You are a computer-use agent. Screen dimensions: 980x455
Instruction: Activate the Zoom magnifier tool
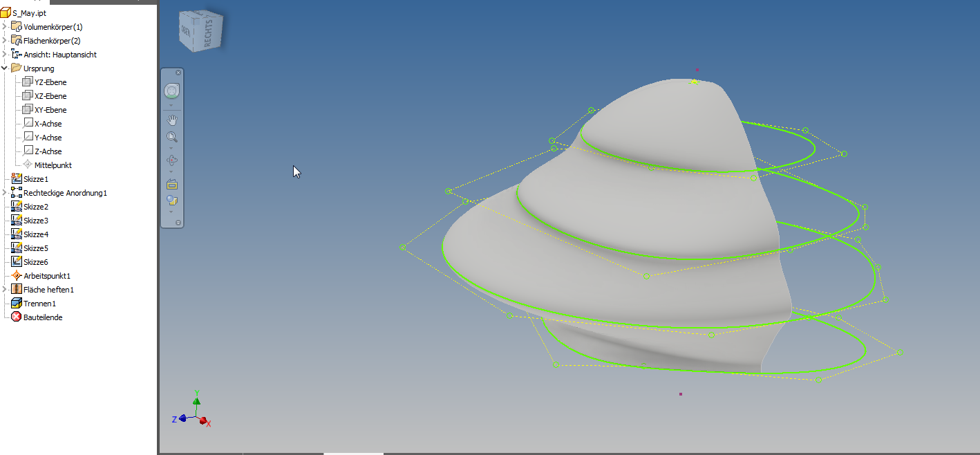(171, 136)
